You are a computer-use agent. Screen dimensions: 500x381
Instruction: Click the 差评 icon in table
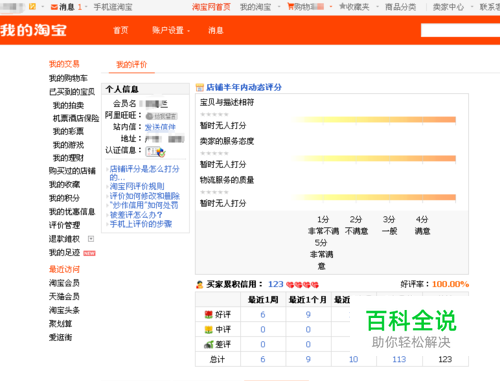[209, 344]
